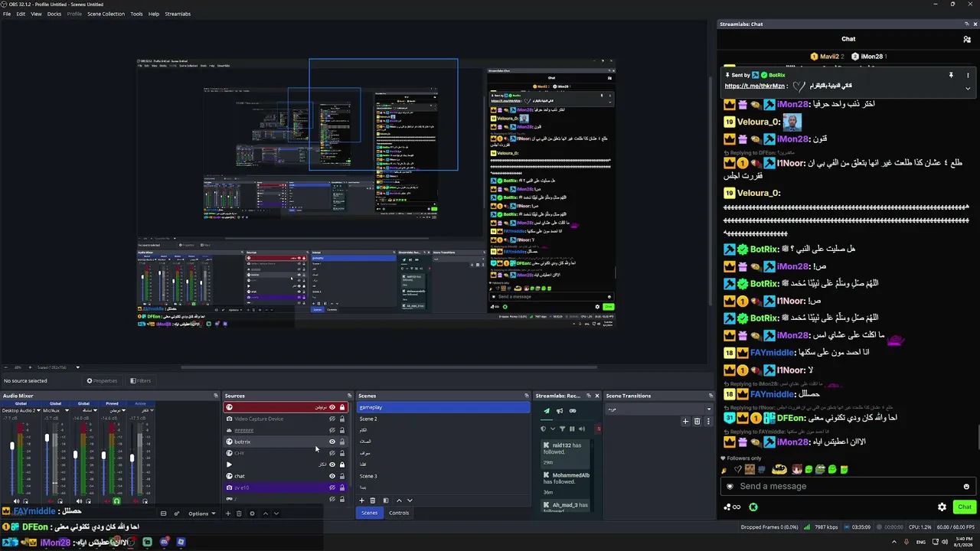Move selected scene down

click(410, 500)
